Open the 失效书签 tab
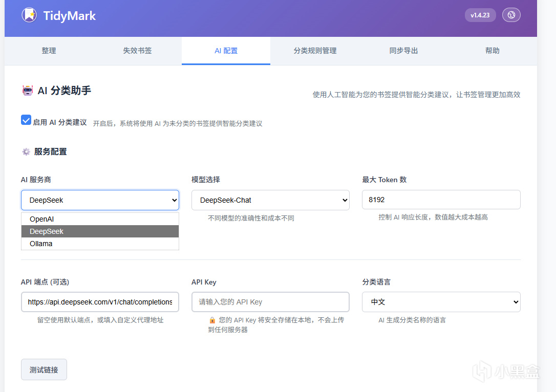556x392 pixels. point(138,51)
